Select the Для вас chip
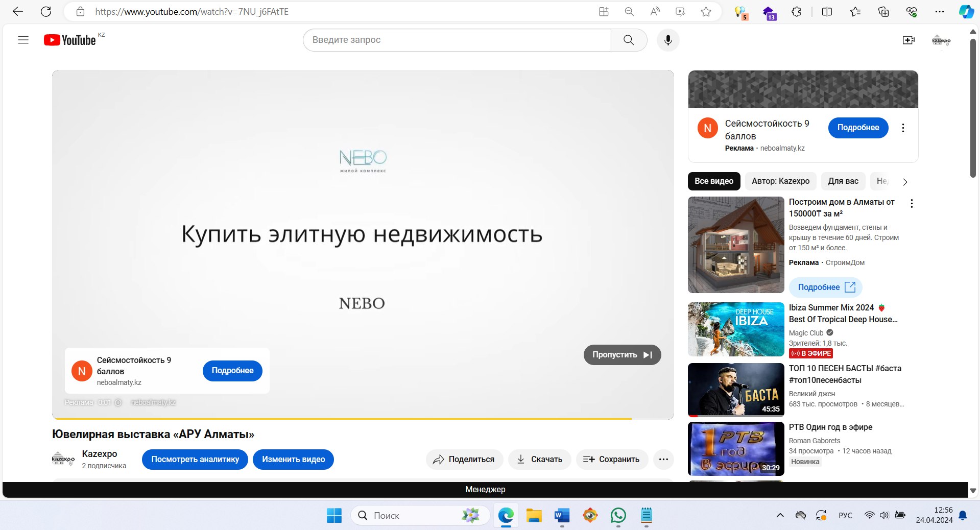980x530 pixels. 843,181
